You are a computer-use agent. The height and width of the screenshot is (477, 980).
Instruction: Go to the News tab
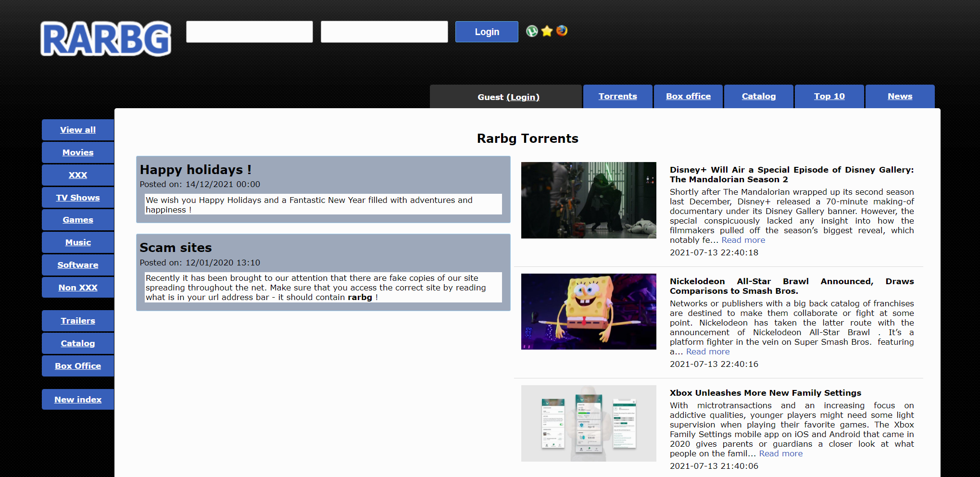pyautogui.click(x=900, y=96)
